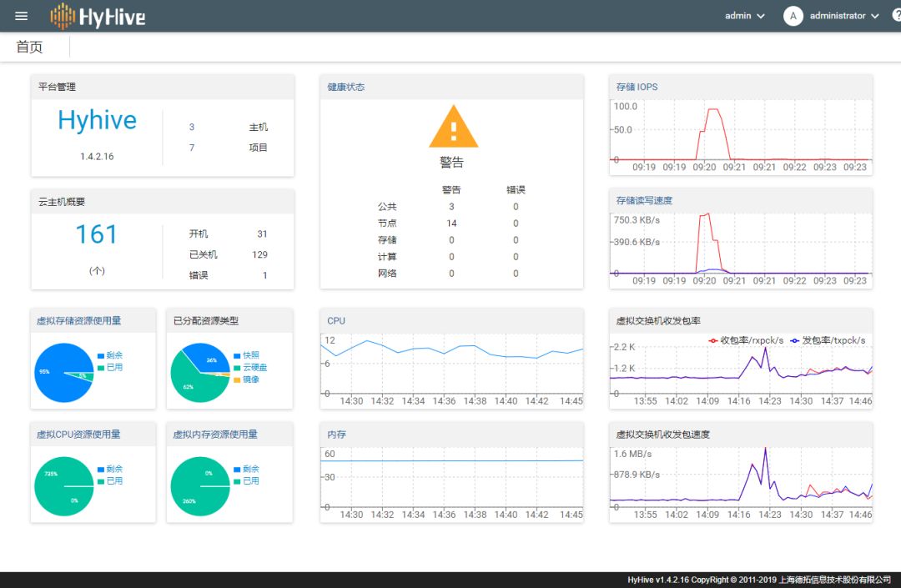
Task: Click the 虚拟存储资源使用量 pie chart
Action: tap(63, 373)
